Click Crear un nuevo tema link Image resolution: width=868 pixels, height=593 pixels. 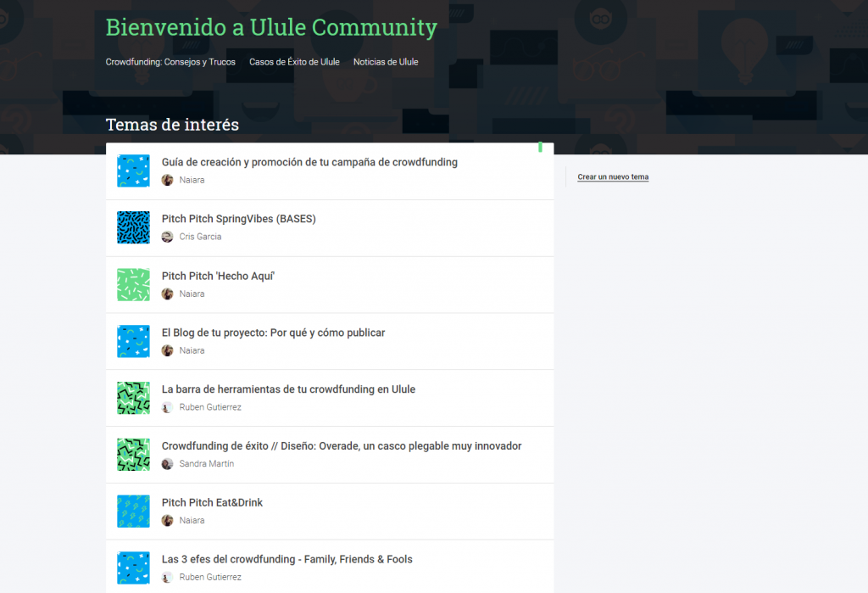pyautogui.click(x=613, y=176)
